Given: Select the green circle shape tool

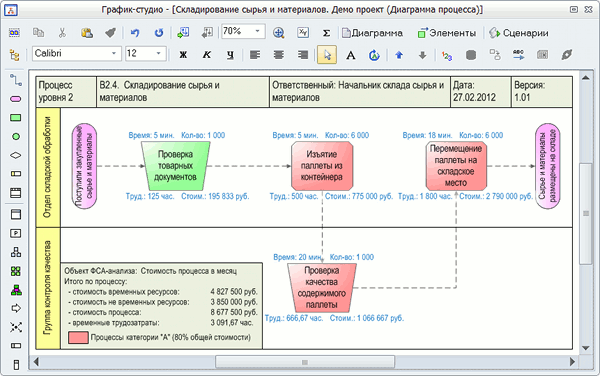Looking at the screenshot, I should 16,137.
